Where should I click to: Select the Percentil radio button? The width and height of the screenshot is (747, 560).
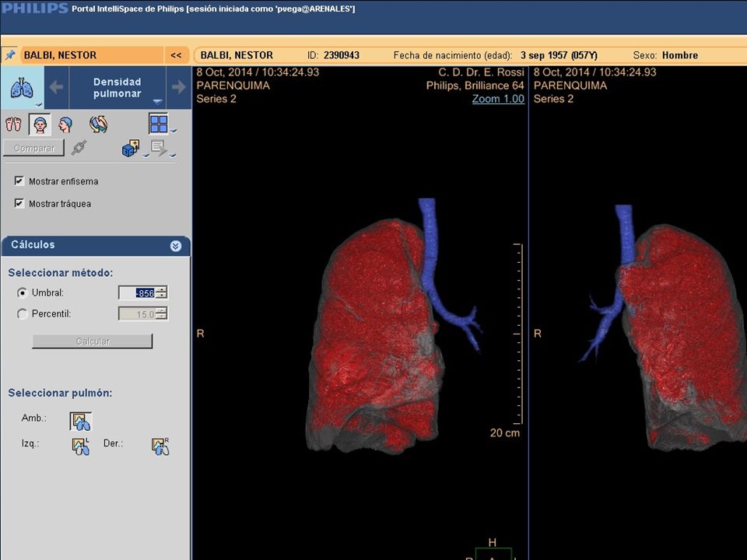point(22,313)
